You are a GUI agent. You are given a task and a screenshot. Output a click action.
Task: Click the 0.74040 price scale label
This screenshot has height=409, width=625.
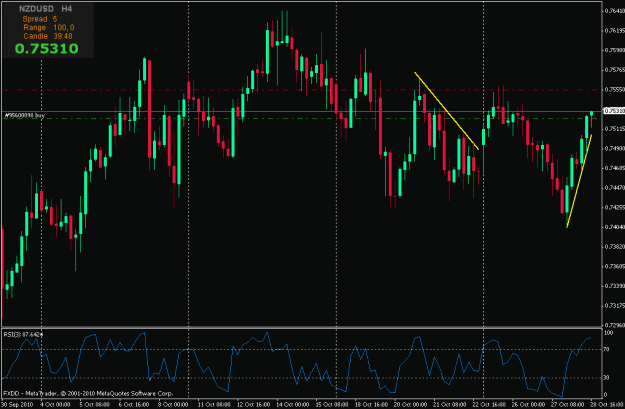tap(614, 227)
